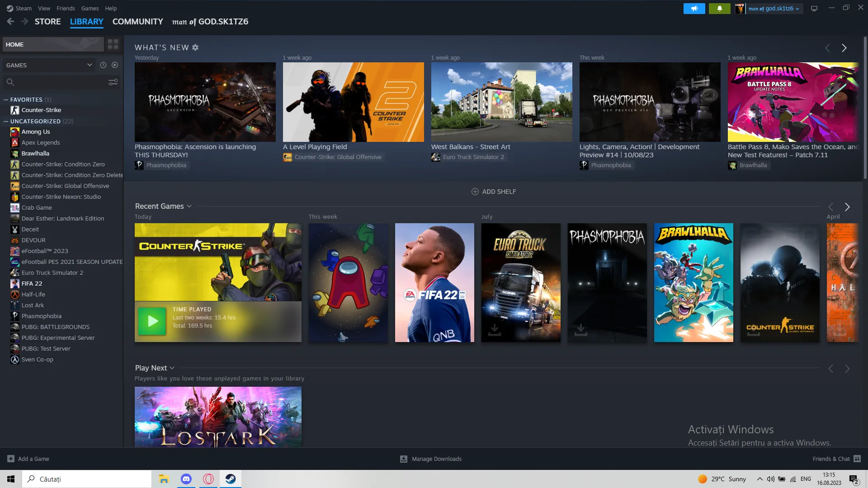Expand the GAMES filter dropdown
The image size is (868, 488).
(49, 65)
